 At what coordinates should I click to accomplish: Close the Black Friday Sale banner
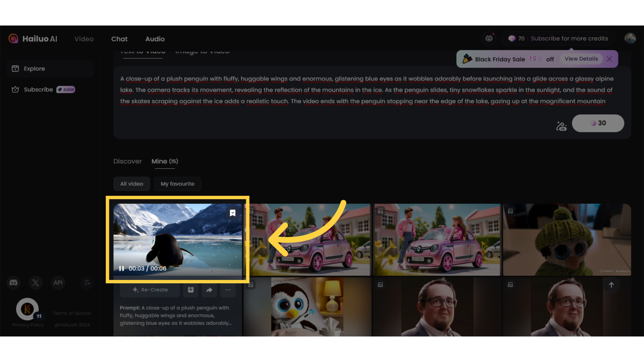(x=609, y=59)
